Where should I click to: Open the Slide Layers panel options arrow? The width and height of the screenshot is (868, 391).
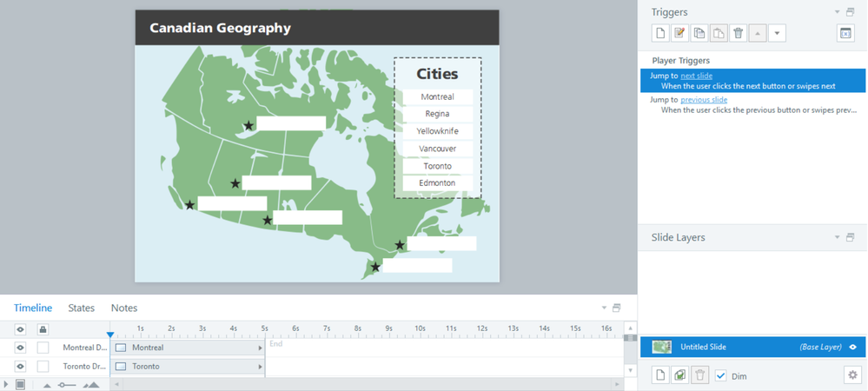[x=838, y=237]
